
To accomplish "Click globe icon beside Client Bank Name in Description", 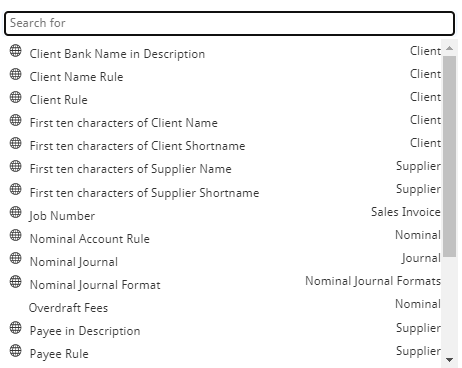I will click(15, 51).
